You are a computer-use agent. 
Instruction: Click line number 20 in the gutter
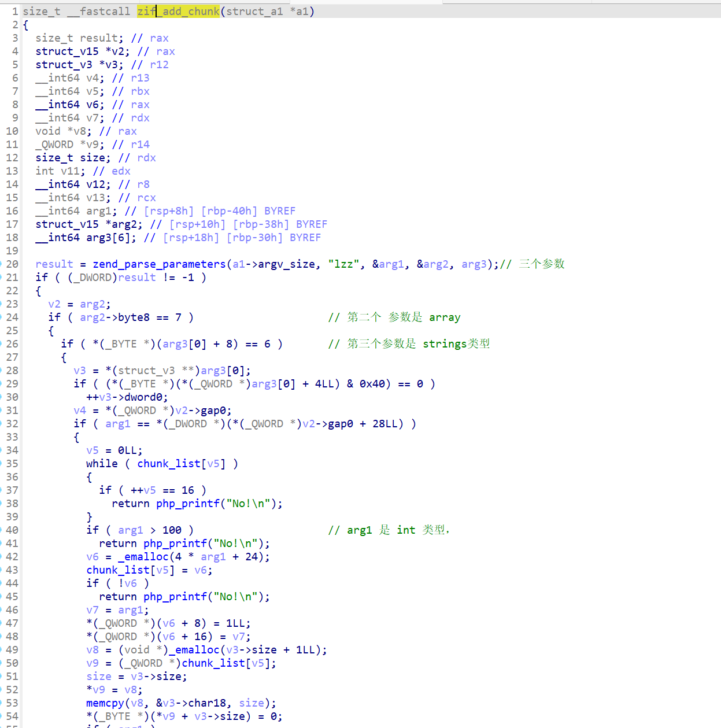tap(12, 264)
